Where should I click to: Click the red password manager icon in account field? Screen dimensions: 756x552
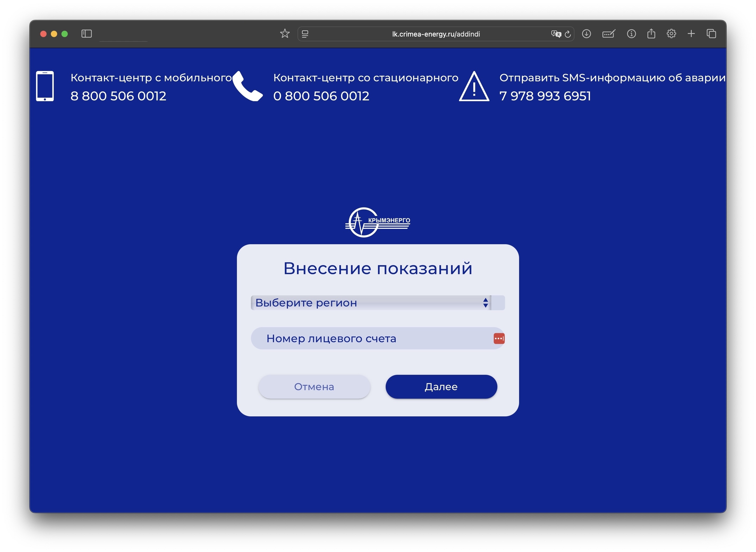coord(499,339)
